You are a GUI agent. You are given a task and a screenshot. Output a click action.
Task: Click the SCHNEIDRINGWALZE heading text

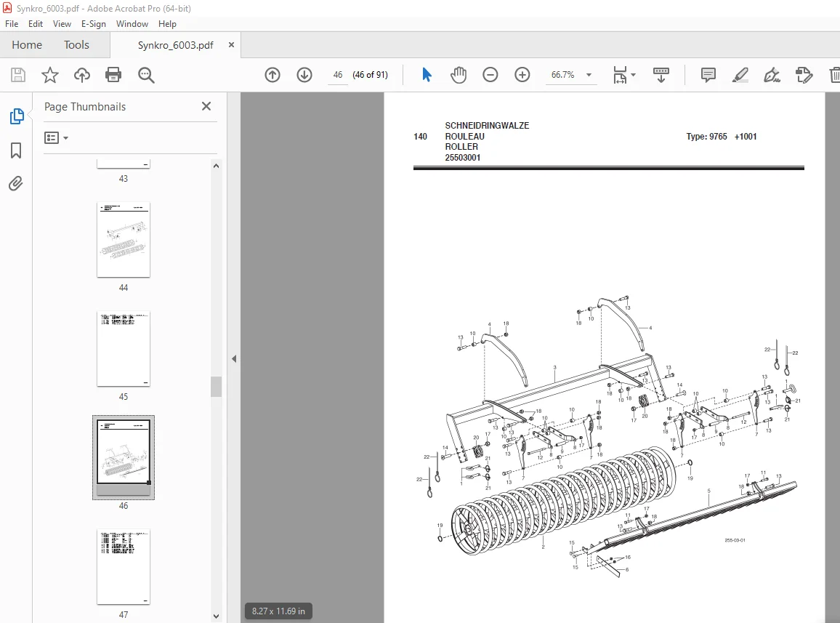[487, 126]
